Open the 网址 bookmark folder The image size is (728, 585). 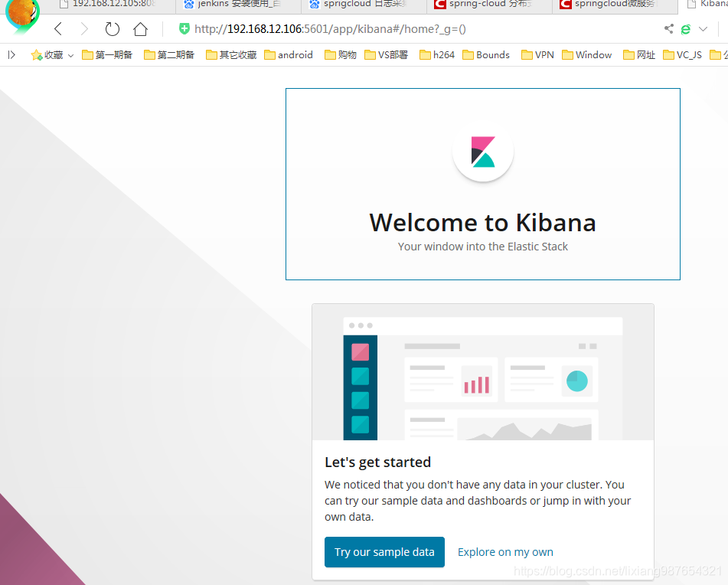point(639,55)
